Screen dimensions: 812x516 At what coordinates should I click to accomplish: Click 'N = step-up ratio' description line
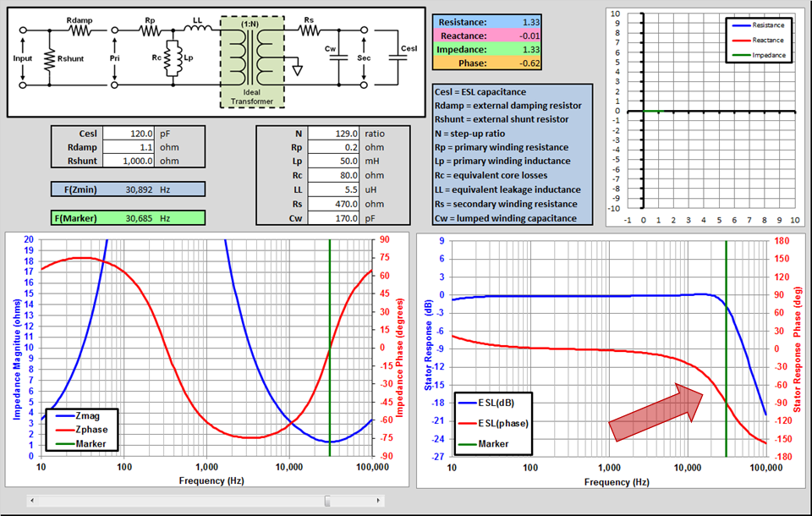[x=469, y=133]
